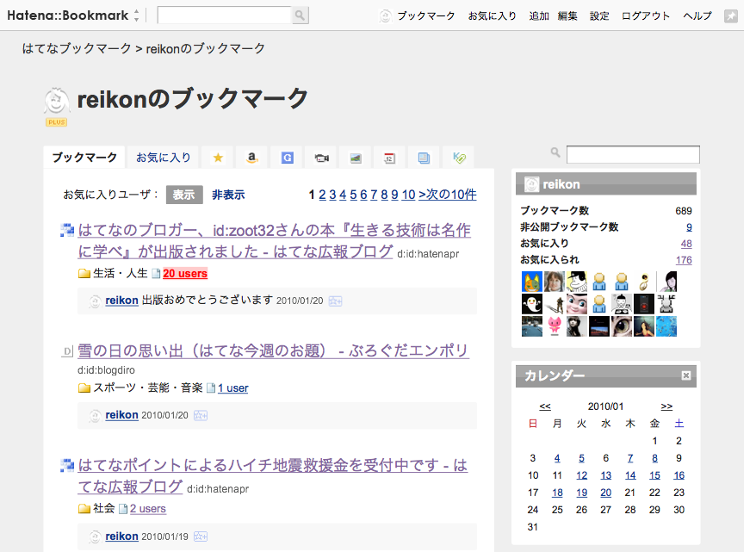756x552 pixels.
Task: Open 雪の日の思い出 entry title link
Action: coord(273,351)
